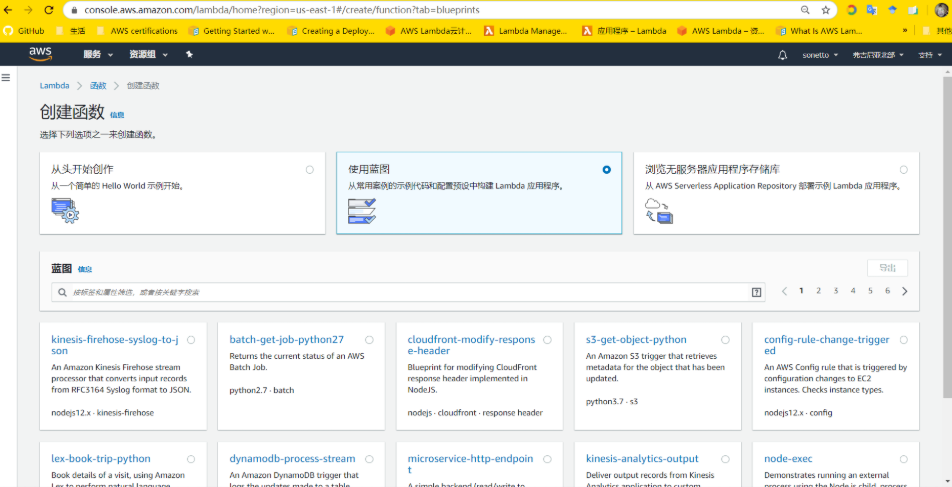Open the s3-get-object-python blueprint link
The width and height of the screenshot is (952, 487).
pos(636,339)
